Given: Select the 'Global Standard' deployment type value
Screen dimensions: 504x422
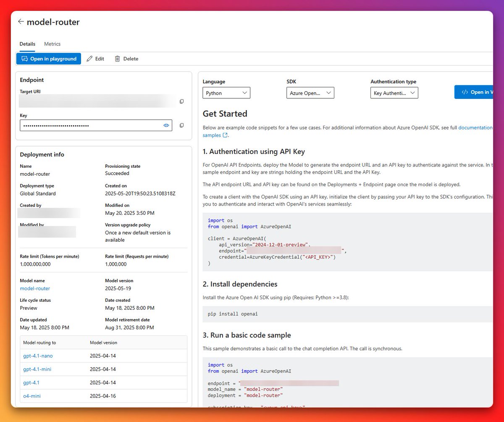Looking at the screenshot, I should [38, 193].
